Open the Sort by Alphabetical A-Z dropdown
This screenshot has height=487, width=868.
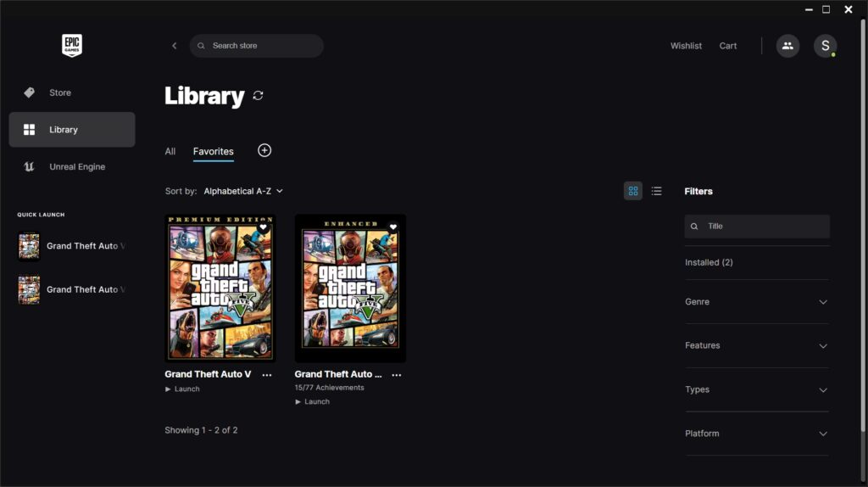point(243,191)
